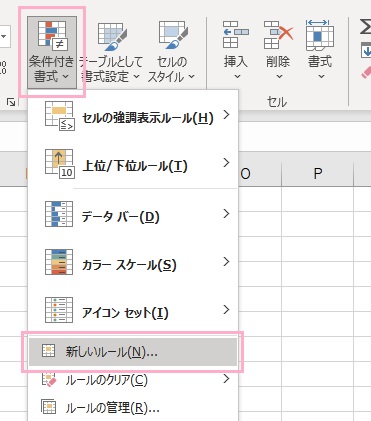Viewport: 371px width, 421px height.
Task: Open テーブルとして書式設定 gallery
Action: pos(110,52)
